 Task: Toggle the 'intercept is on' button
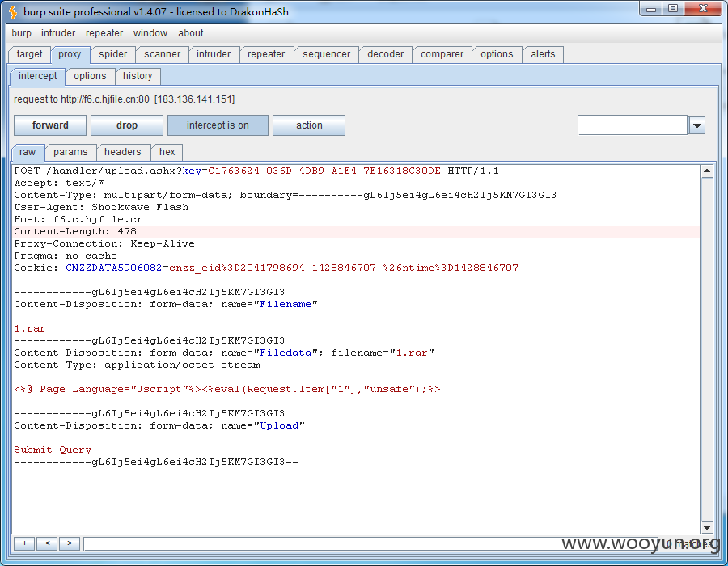[x=218, y=125]
